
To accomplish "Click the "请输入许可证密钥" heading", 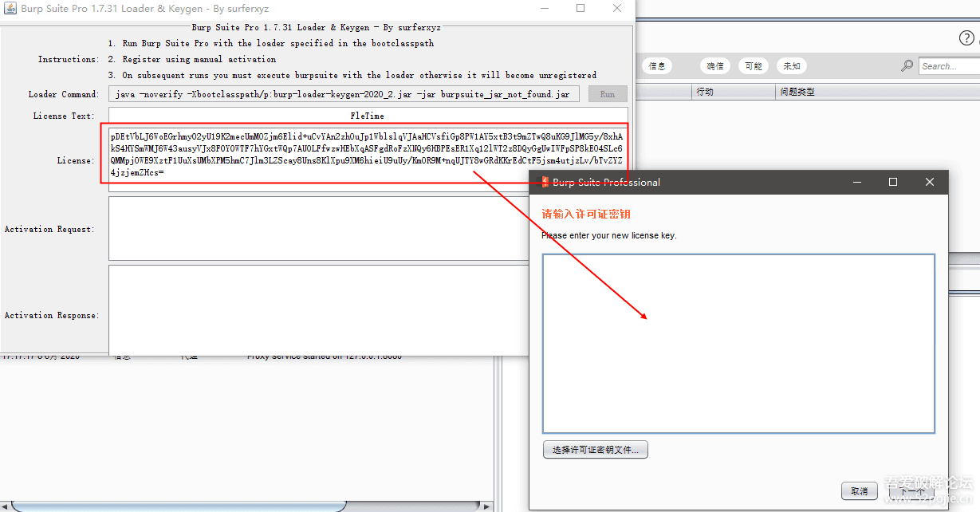I will [x=586, y=214].
